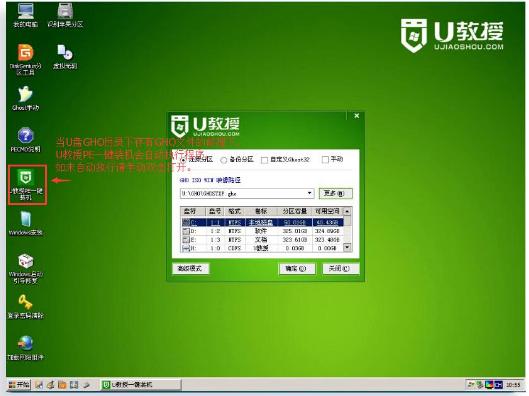The image size is (529, 396).
Task: Launch the U教授 one-key install desktop icon
Action: [27, 185]
